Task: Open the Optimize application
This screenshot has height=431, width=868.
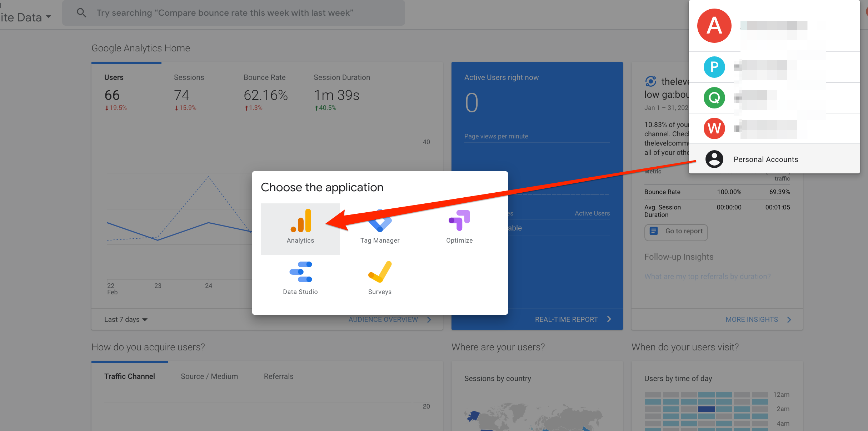Action: pos(459,229)
